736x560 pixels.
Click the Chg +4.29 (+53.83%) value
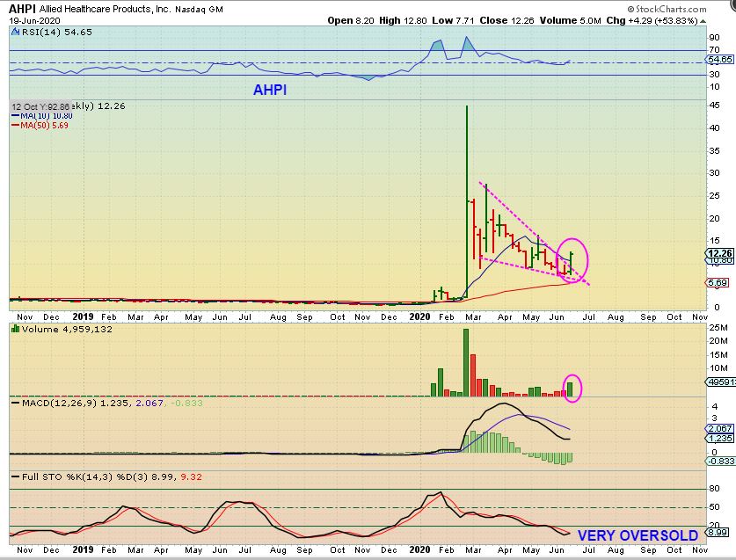pos(652,20)
